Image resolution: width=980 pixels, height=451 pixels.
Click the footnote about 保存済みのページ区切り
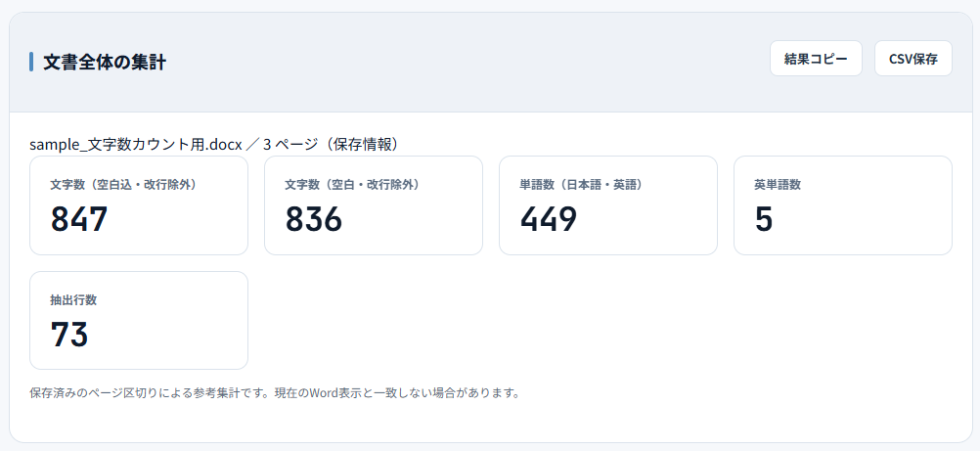click(275, 393)
